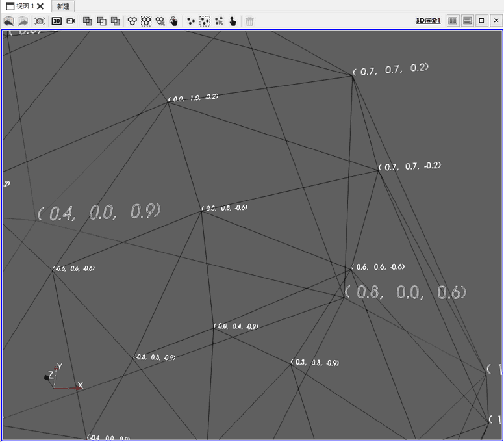Image resolution: width=504 pixels, height=442 pixels.
Task: Redo the camera change
Action: [23, 21]
